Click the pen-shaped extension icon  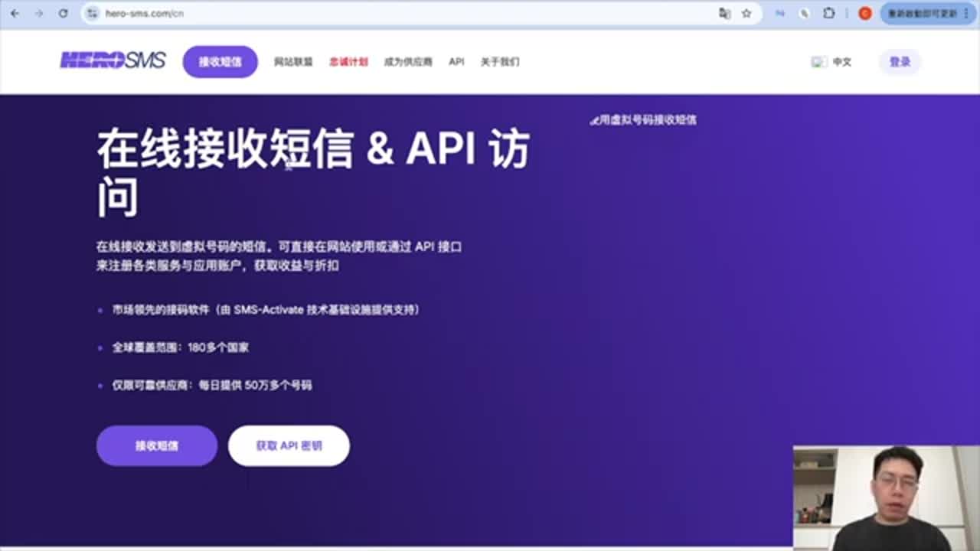coord(805,13)
